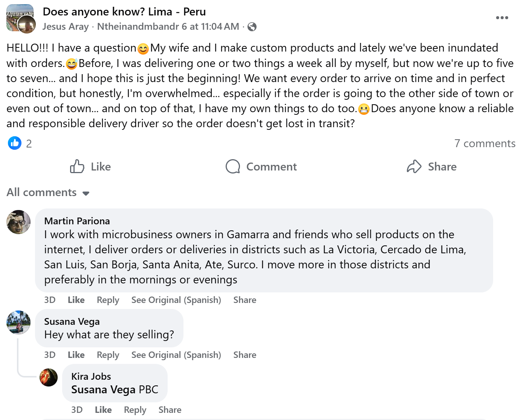Screen dimensions: 521x420
Task: Like the post by Jesus Aray
Action: pyautogui.click(x=90, y=166)
